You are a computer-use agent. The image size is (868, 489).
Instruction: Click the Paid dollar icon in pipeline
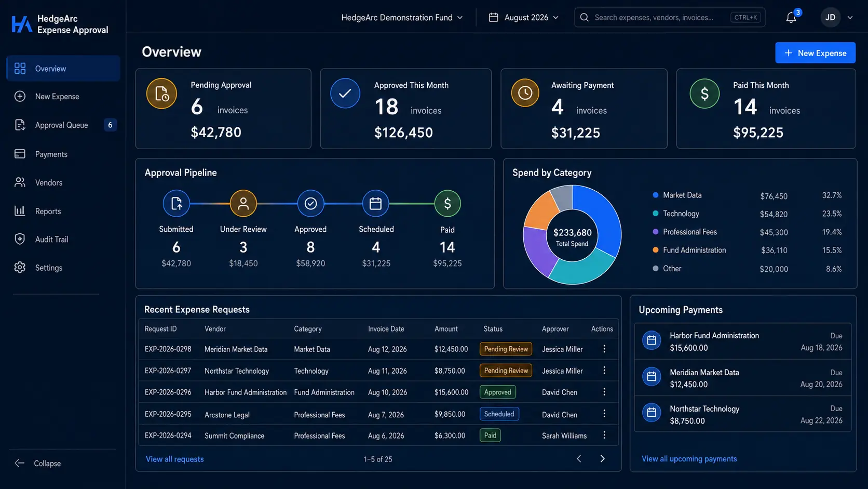click(447, 203)
